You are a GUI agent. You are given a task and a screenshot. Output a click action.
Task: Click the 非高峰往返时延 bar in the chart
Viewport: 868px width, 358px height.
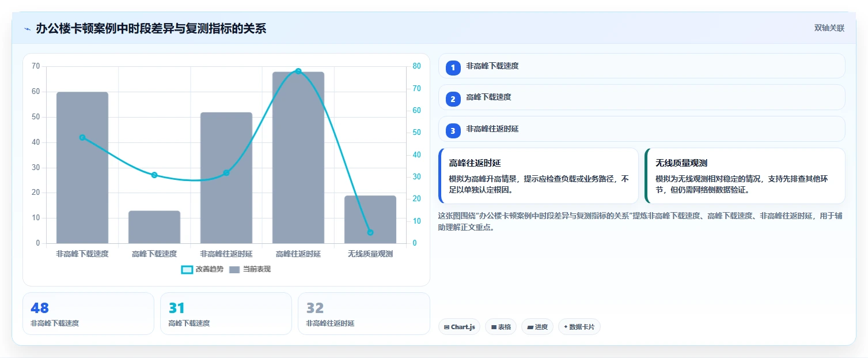tap(226, 178)
